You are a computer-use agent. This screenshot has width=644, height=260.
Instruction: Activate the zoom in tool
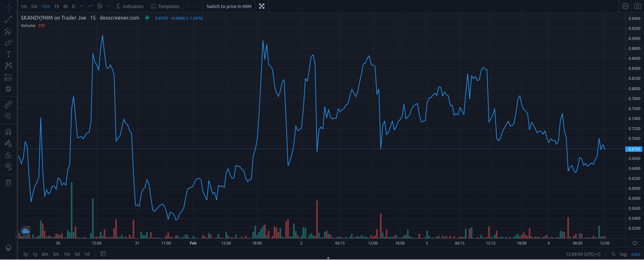click(x=8, y=115)
